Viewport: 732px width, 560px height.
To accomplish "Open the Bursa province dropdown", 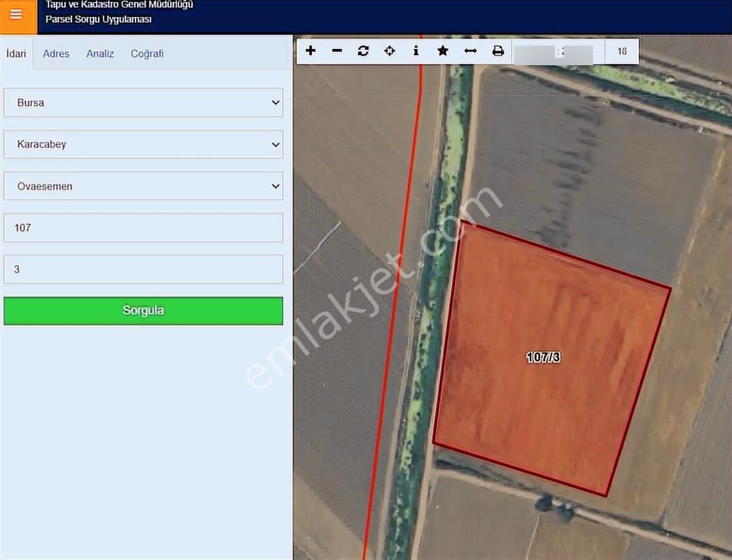I will [x=143, y=103].
